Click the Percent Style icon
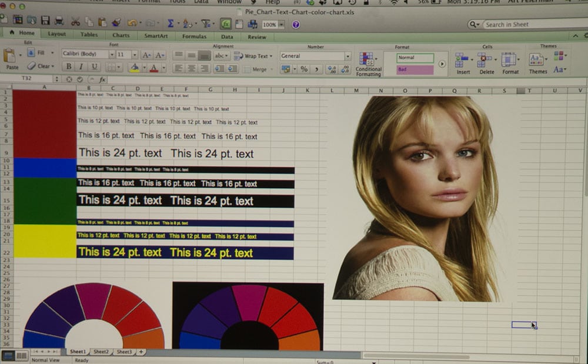Image resolution: width=588 pixels, height=364 pixels. pyautogui.click(x=304, y=69)
